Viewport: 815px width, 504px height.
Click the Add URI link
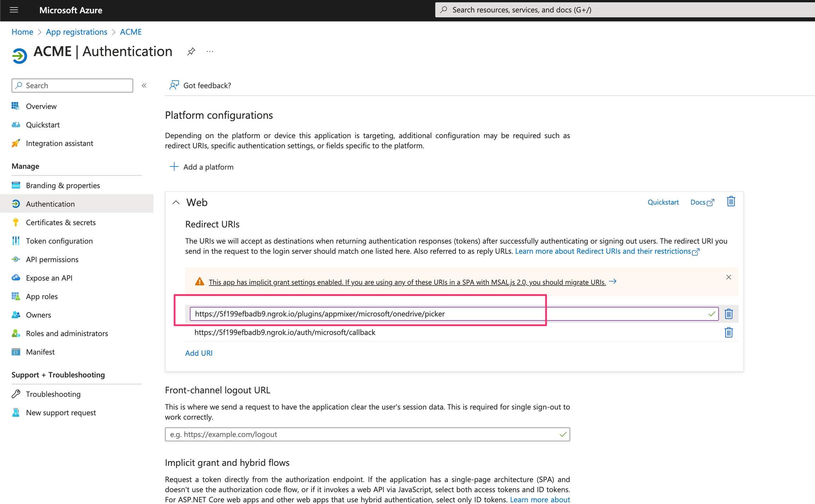[x=199, y=353]
